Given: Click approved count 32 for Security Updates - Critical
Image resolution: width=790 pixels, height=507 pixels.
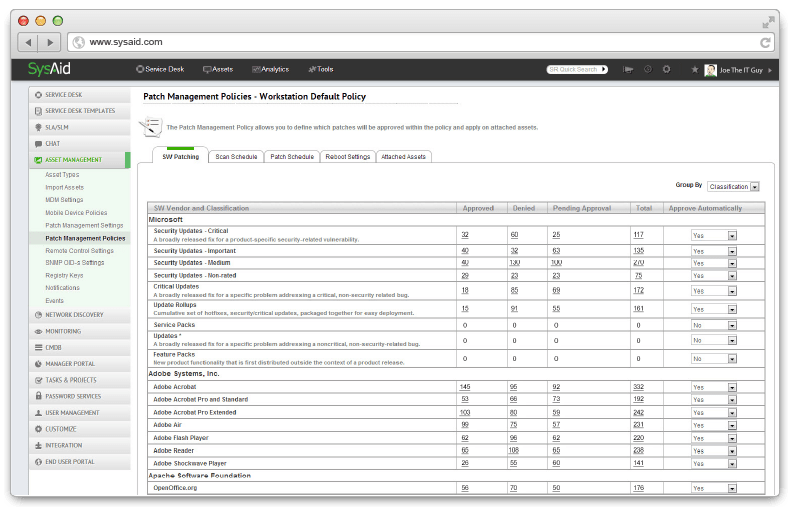Looking at the screenshot, I should tap(465, 235).
